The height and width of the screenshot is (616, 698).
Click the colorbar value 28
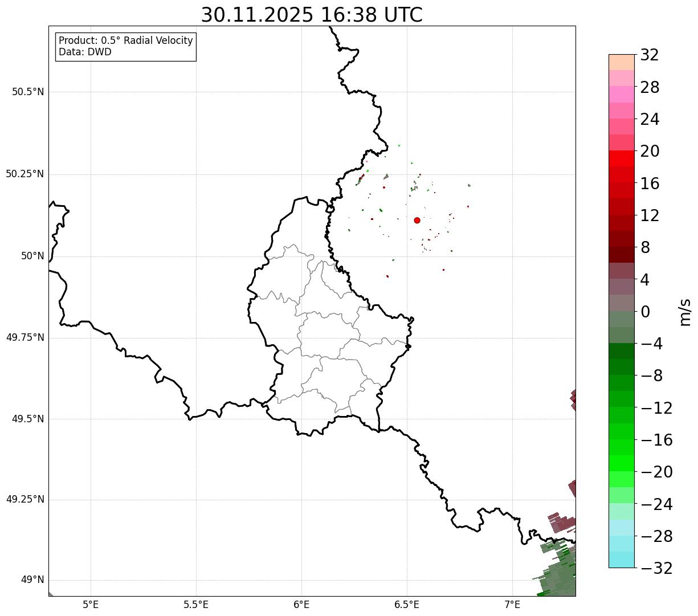pyautogui.click(x=650, y=87)
